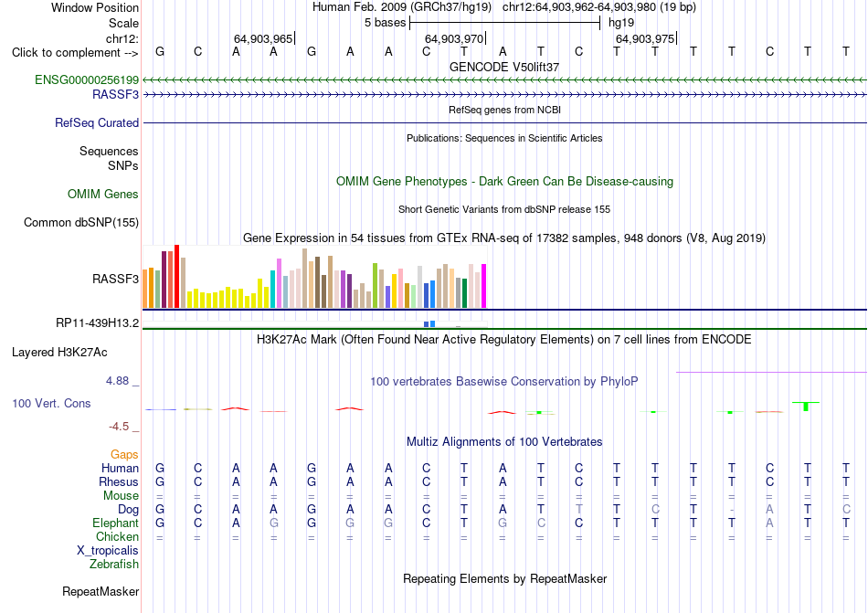The width and height of the screenshot is (868, 613).
Task: Click Repeating Elements by RepeatMasker title
Action: tap(504, 578)
